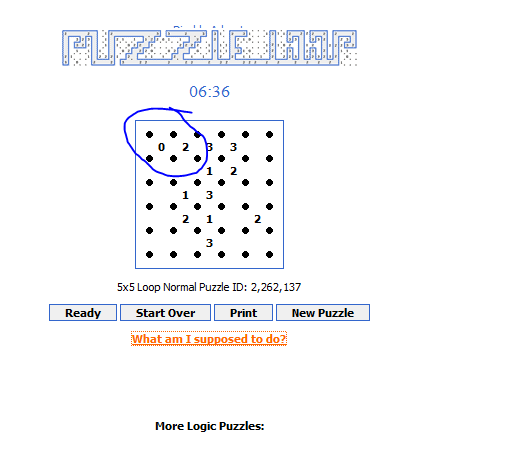Click the bottom-right corner dot of the grid

[x=269, y=254]
